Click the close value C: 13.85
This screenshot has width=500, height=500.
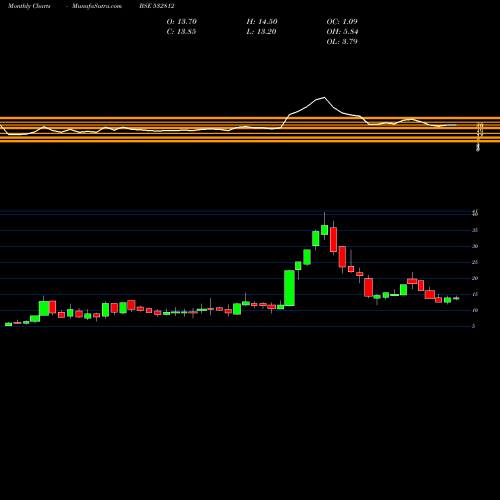coord(181,32)
